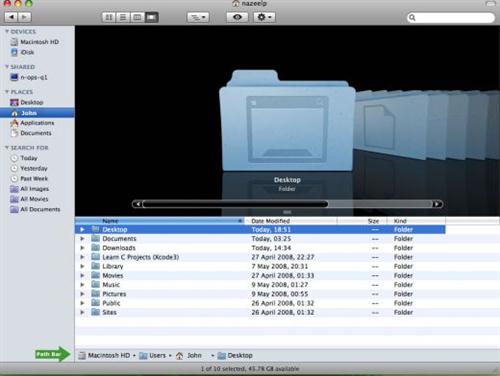
Task: Open shared computer n-ops-q1
Action: point(29,77)
